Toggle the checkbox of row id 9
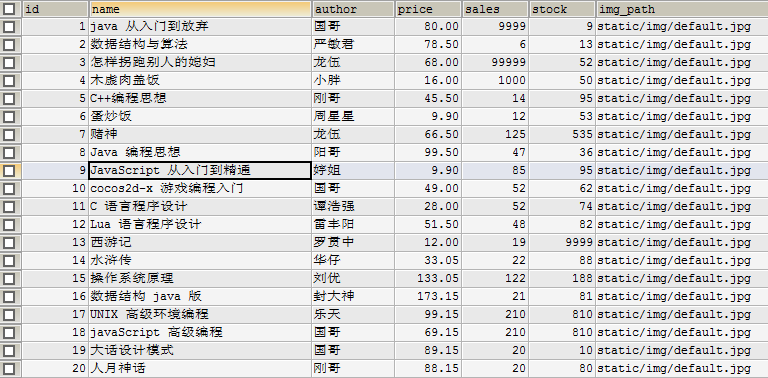 [9, 170]
